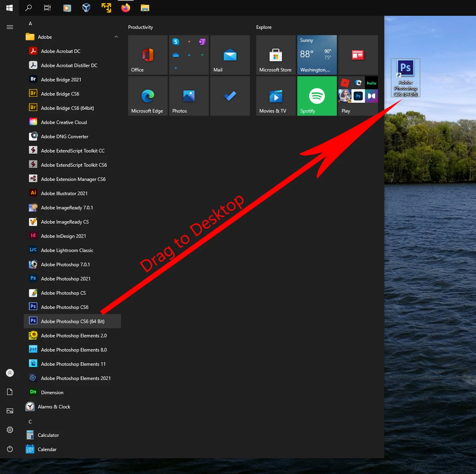The width and height of the screenshot is (476, 474).
Task: Open Adobe DNG Converter
Action: pyautogui.click(x=72, y=137)
